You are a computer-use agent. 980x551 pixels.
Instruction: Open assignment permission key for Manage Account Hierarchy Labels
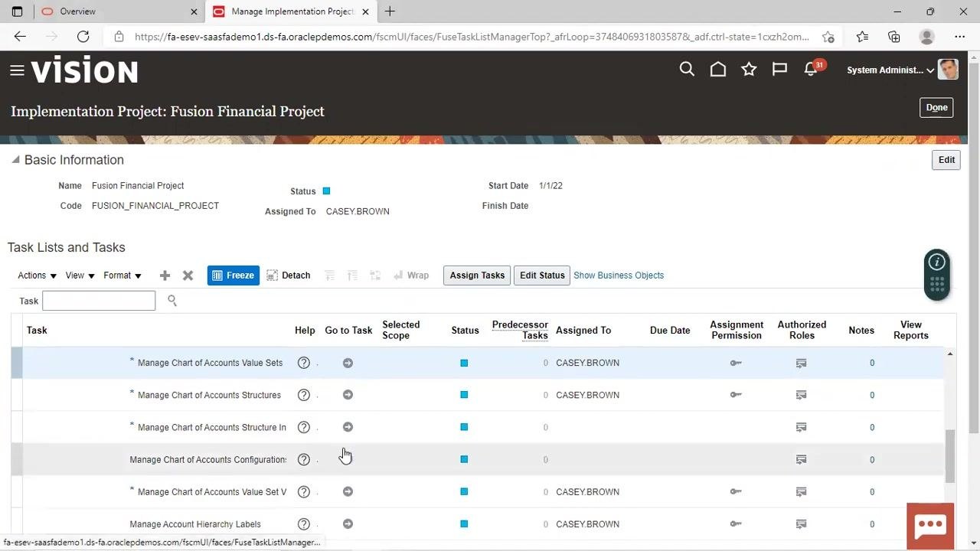click(736, 524)
